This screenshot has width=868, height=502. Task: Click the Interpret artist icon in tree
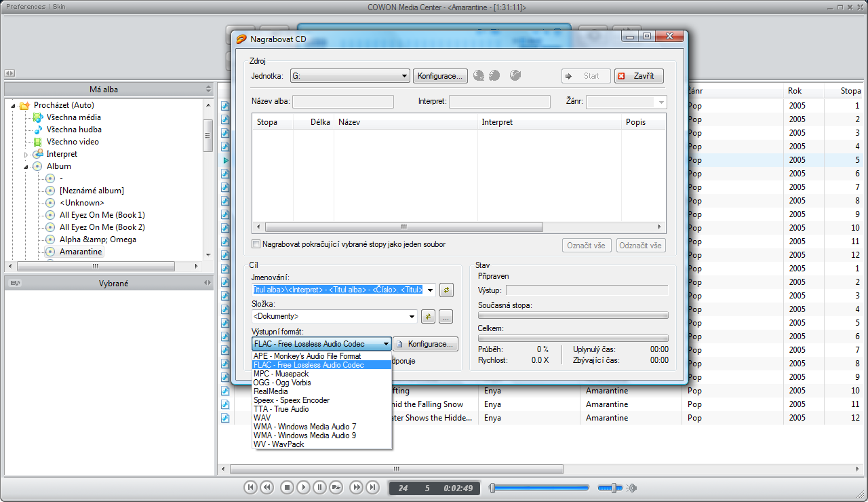39,154
